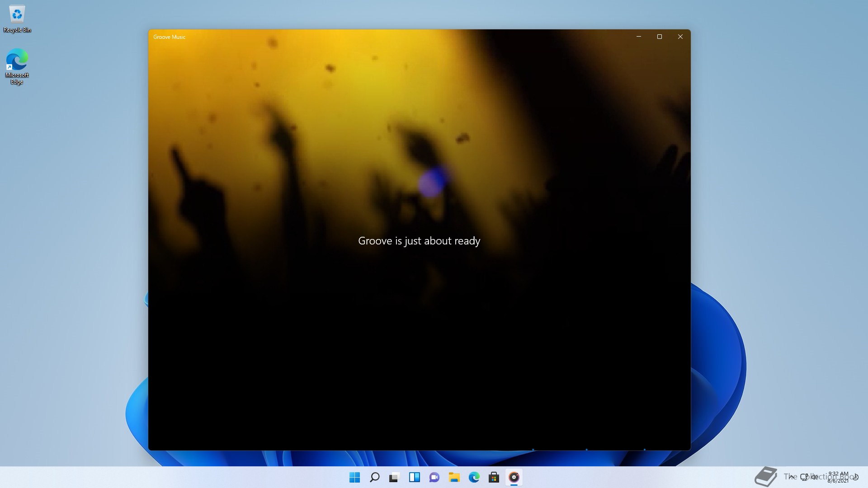Open the moon icon beside the clock
Screen dimensions: 868x488
click(x=856, y=477)
